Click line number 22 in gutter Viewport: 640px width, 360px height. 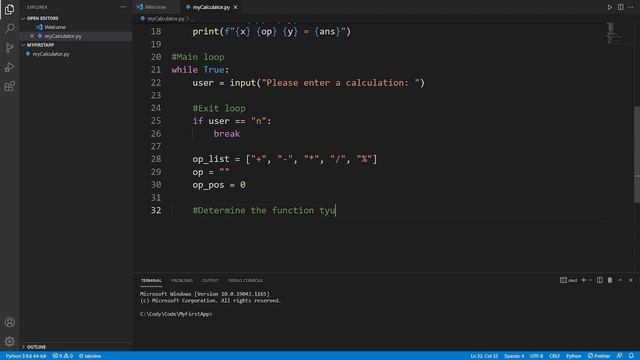coord(156,82)
